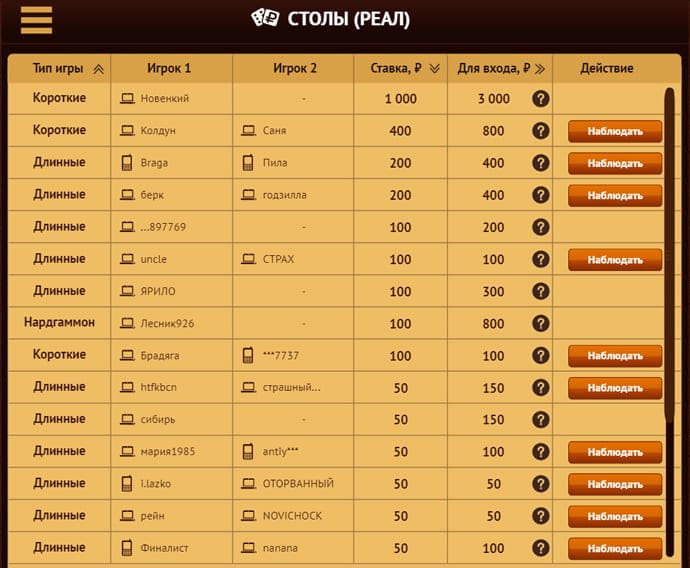Click help icon for Новенкий's table
The image size is (690, 568).
[x=540, y=99]
